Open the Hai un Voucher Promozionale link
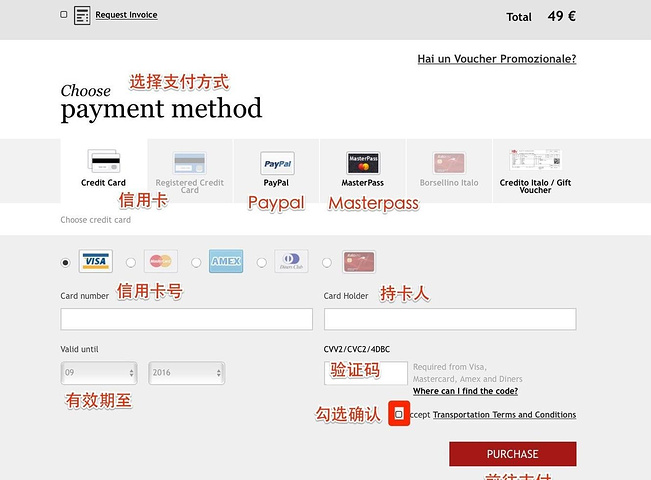This screenshot has width=651, height=480. (x=496, y=59)
